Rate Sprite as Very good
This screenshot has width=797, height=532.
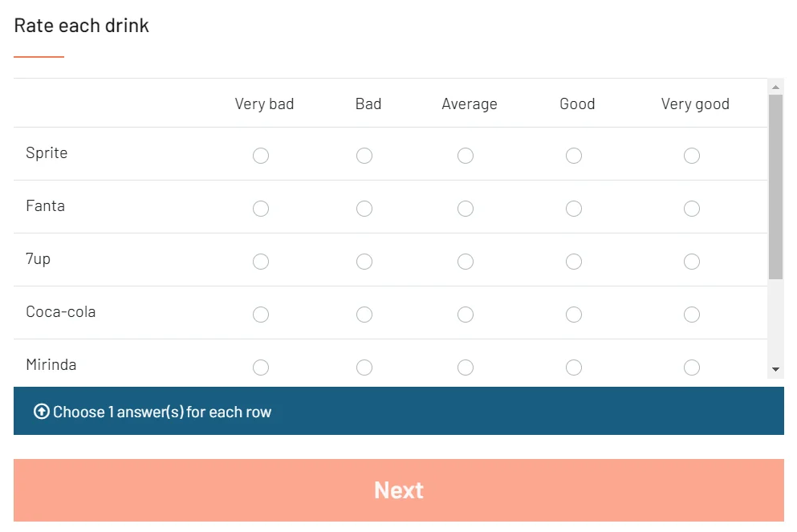[x=692, y=156]
